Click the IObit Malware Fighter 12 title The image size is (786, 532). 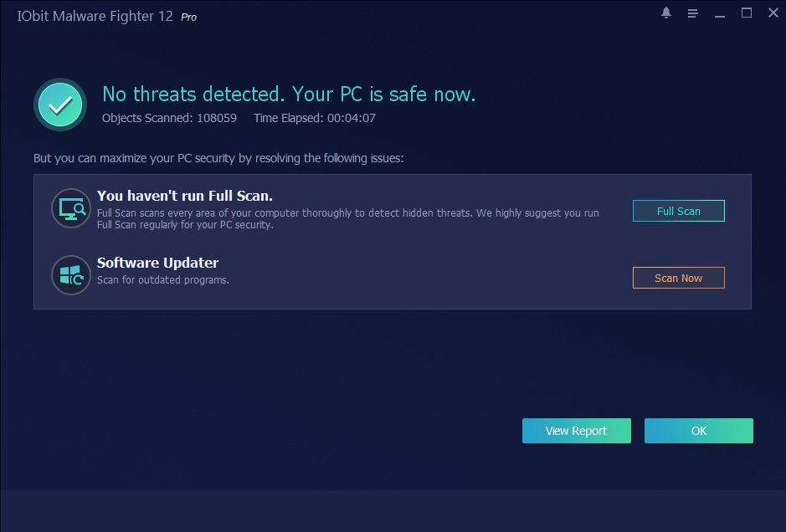coord(95,16)
